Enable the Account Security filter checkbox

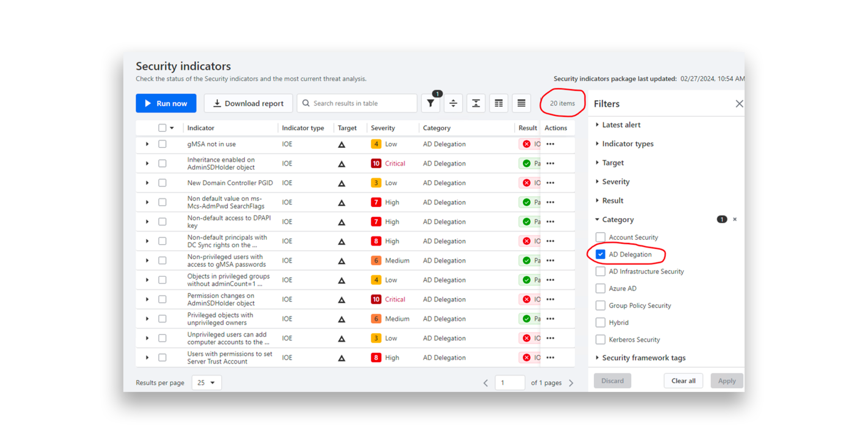click(x=600, y=237)
